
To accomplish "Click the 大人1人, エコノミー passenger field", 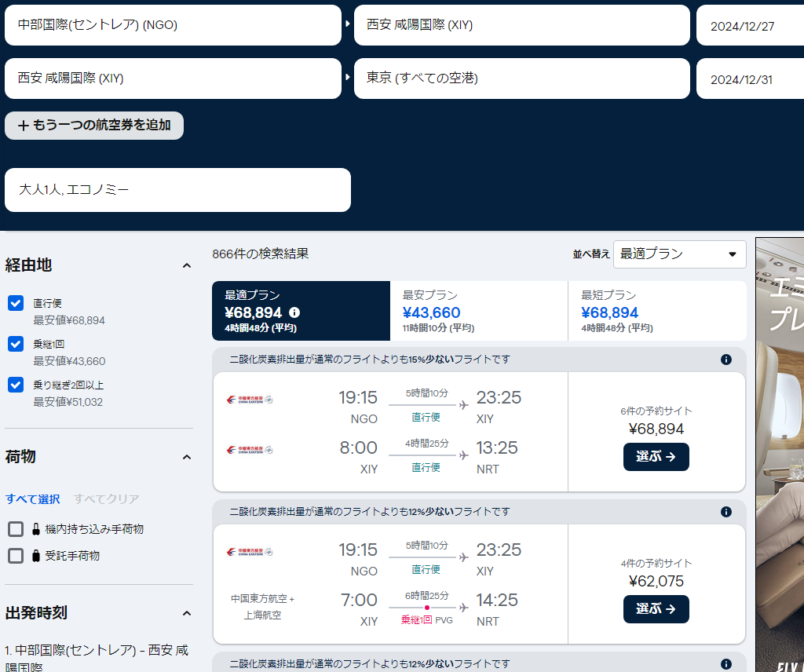I will pos(177,190).
